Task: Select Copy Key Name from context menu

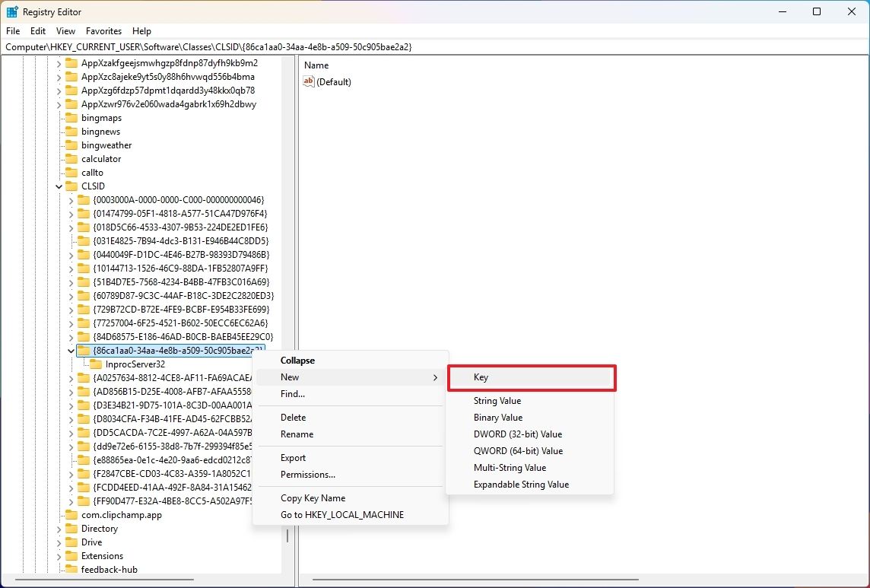Action: coord(311,497)
